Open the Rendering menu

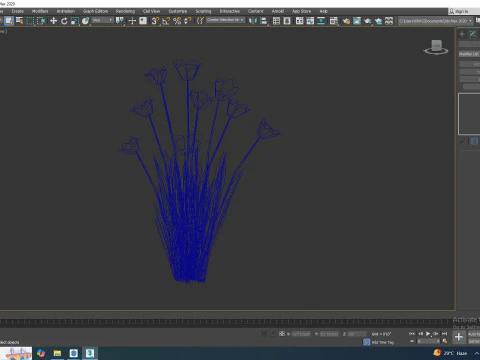tap(125, 11)
